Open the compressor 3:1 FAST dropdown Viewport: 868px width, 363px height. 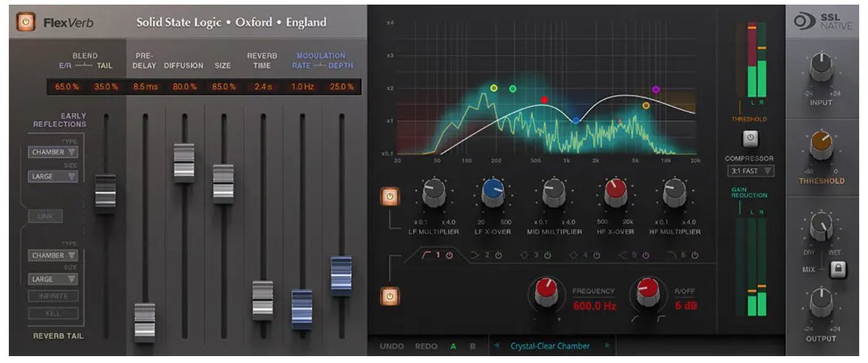pos(750,171)
